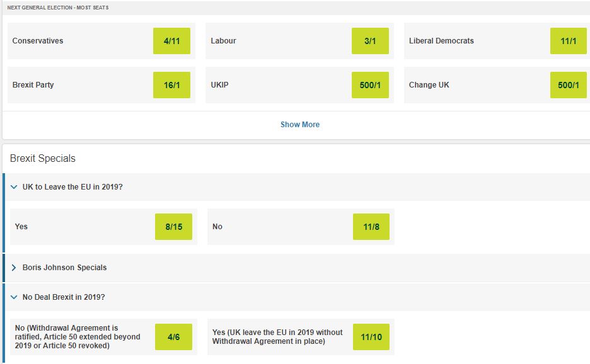590x364 pixels.
Task: Select UKIP 500/1 odds button
Action: 370,85
